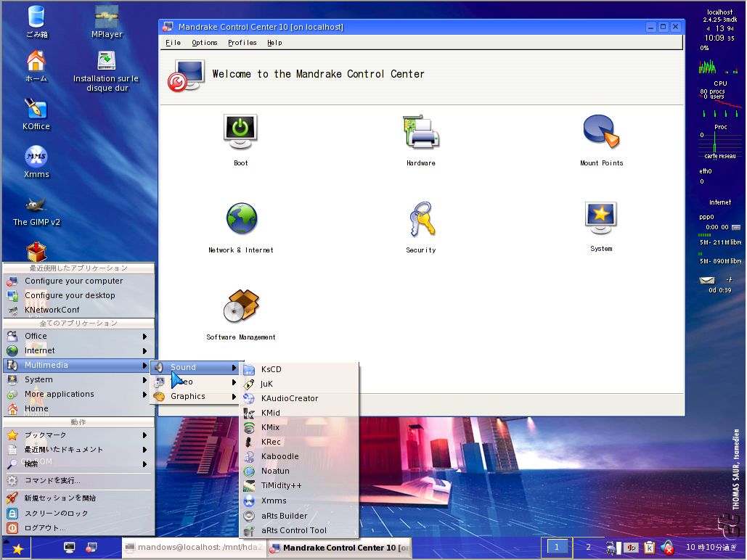The width and height of the screenshot is (747, 560).
Task: Click the Control Center launcher in the panel
Action: click(91, 548)
